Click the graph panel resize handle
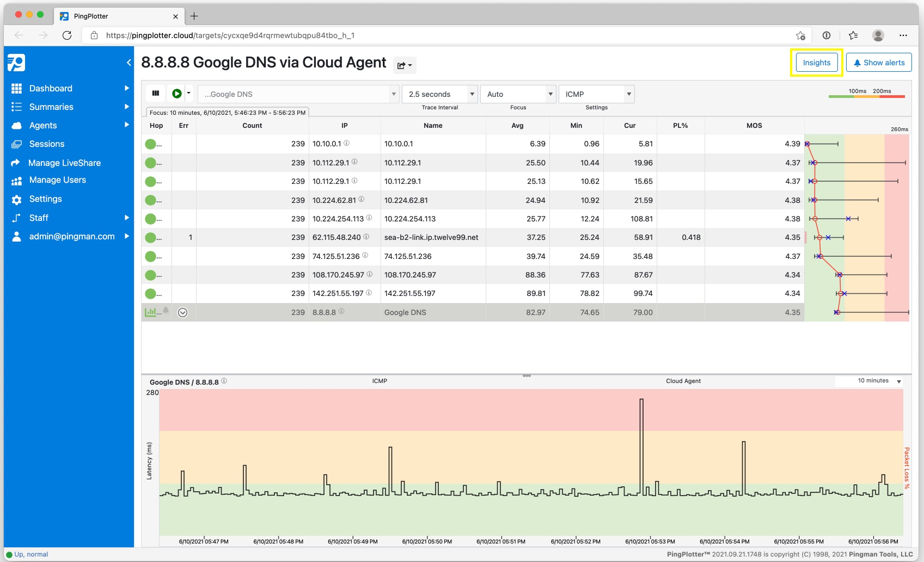This screenshot has width=924, height=562. coord(527,375)
